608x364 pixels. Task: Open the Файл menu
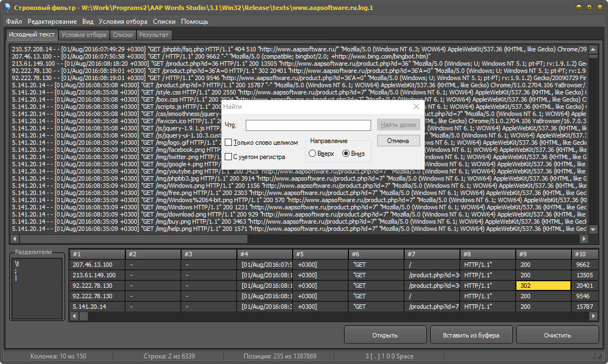[x=14, y=22]
